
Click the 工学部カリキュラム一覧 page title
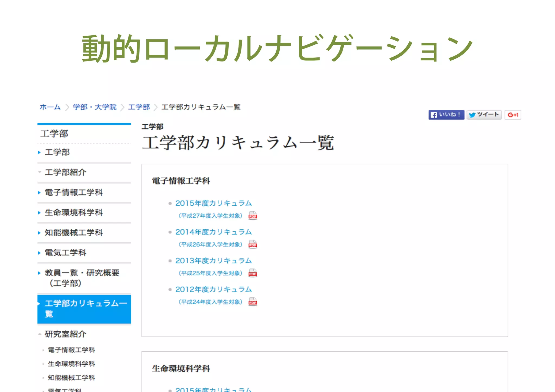coord(238,143)
